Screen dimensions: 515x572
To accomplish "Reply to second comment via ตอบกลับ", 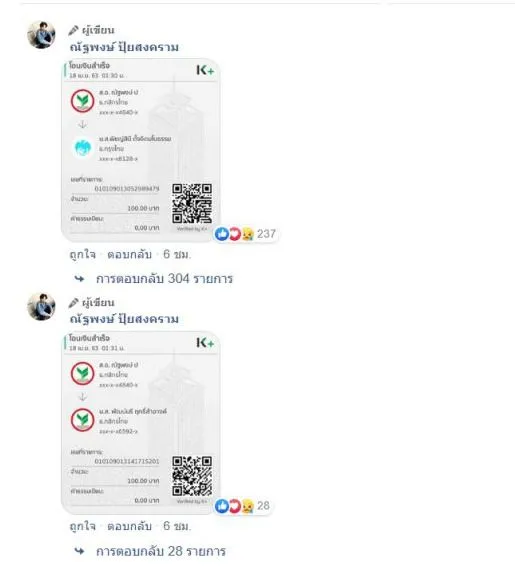I will pyautogui.click(x=129, y=526).
